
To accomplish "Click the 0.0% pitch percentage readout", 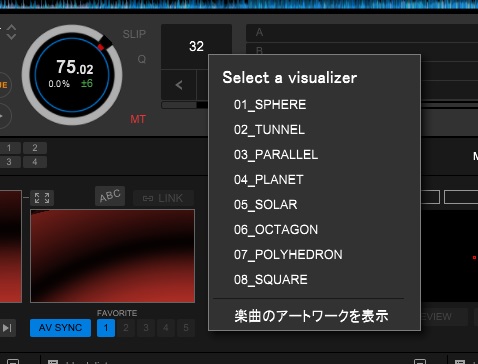I will [x=59, y=84].
